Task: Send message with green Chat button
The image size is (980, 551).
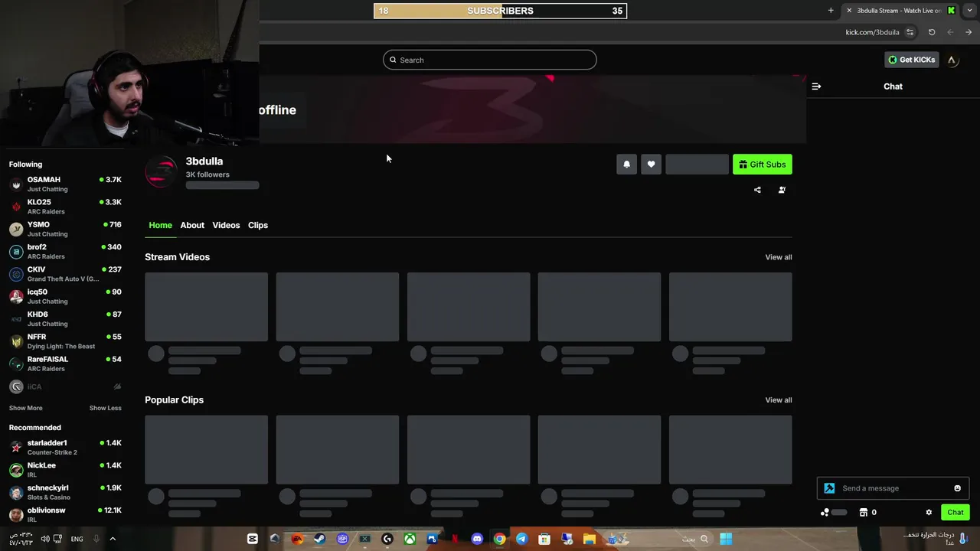Action: [x=955, y=513]
